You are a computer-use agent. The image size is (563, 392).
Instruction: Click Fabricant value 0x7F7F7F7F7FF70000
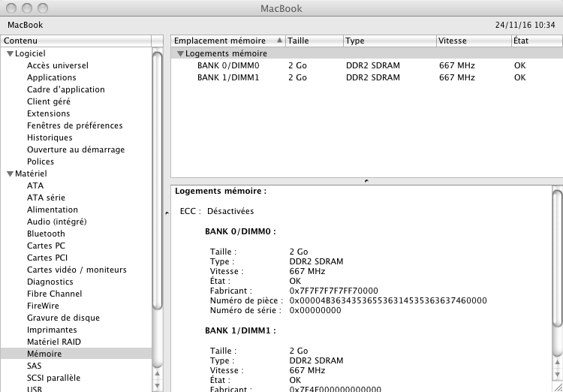coord(333,291)
